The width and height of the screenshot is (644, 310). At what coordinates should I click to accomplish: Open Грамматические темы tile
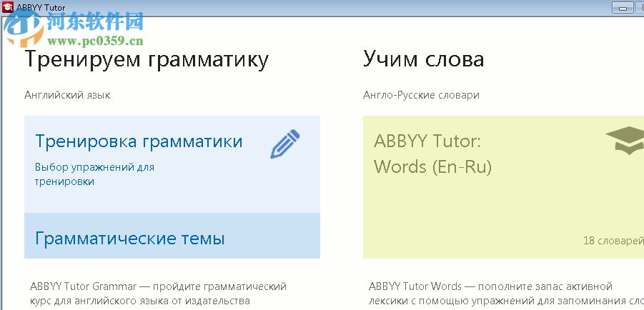172,236
